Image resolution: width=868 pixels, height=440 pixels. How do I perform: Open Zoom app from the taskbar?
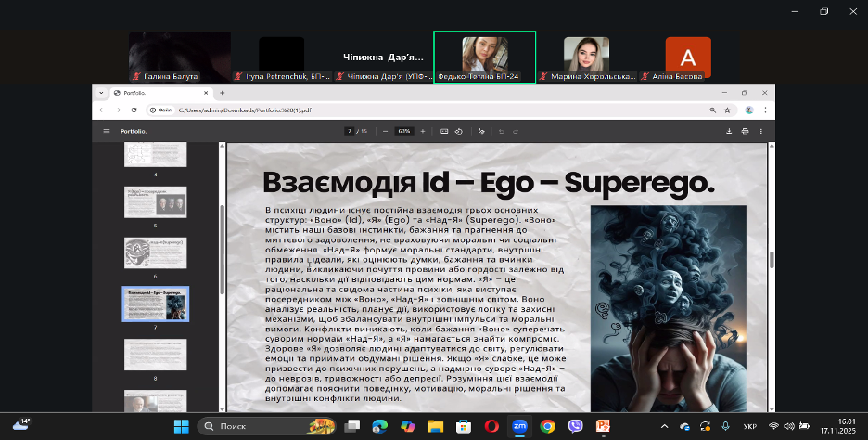point(520,426)
